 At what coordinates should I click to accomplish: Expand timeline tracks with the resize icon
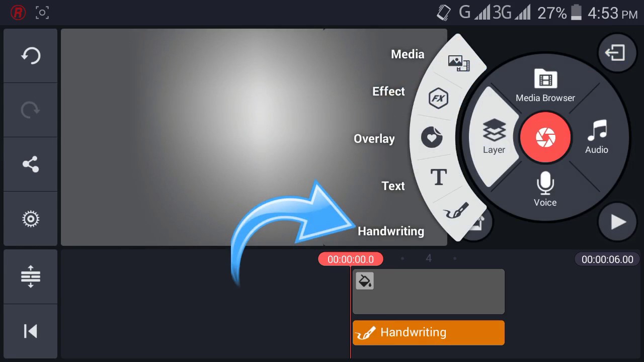click(31, 276)
